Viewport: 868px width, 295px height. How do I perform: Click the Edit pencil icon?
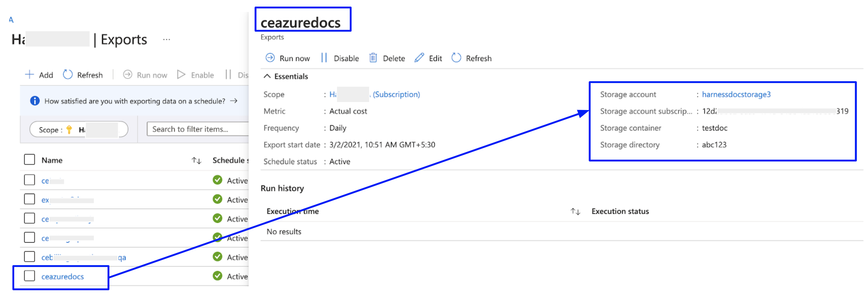[x=419, y=58]
